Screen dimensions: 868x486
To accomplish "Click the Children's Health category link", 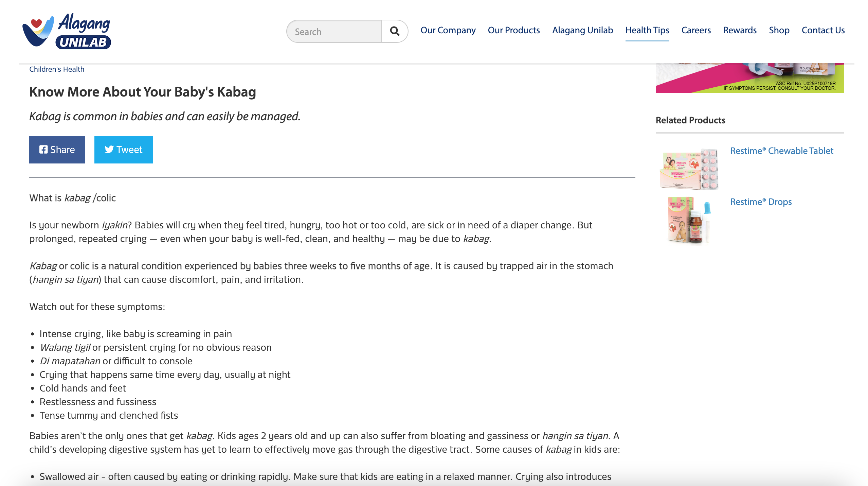I will 57,69.
